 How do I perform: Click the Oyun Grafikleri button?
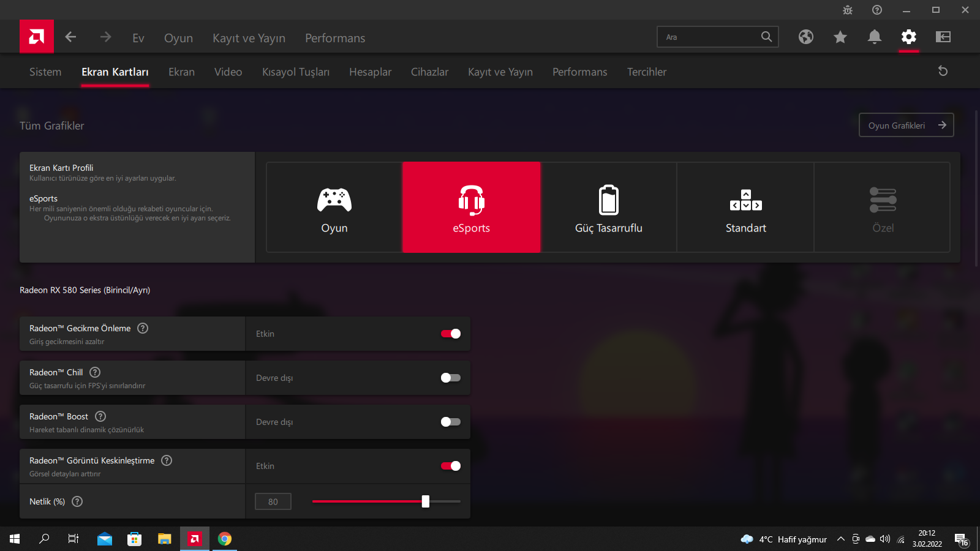click(x=907, y=125)
